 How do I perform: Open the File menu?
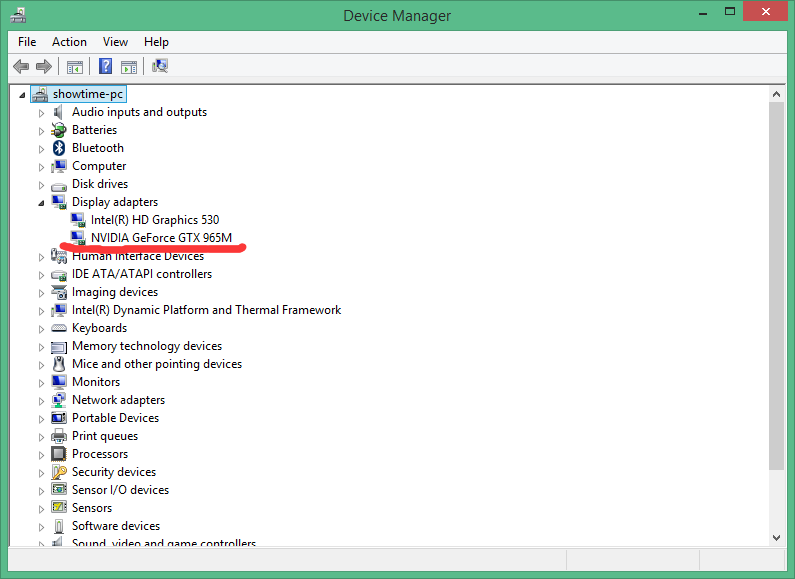[27, 42]
